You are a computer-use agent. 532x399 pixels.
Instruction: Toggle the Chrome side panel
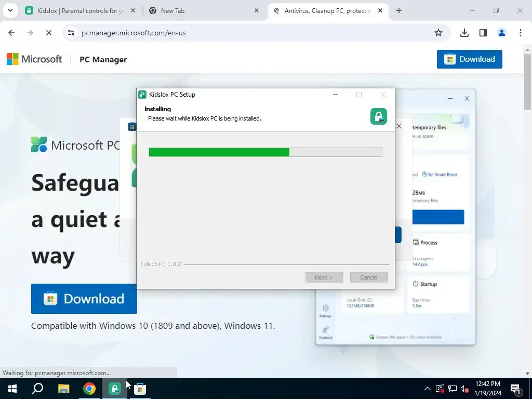483,33
